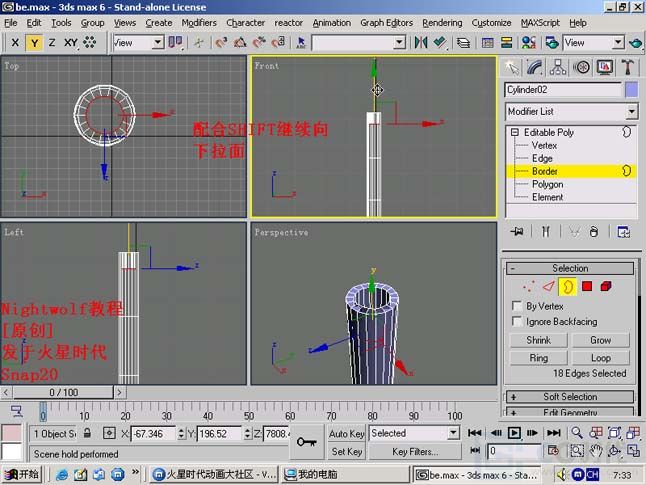Click the Element red cube icon
Viewport: 646px width, 485px height.
coord(606,286)
